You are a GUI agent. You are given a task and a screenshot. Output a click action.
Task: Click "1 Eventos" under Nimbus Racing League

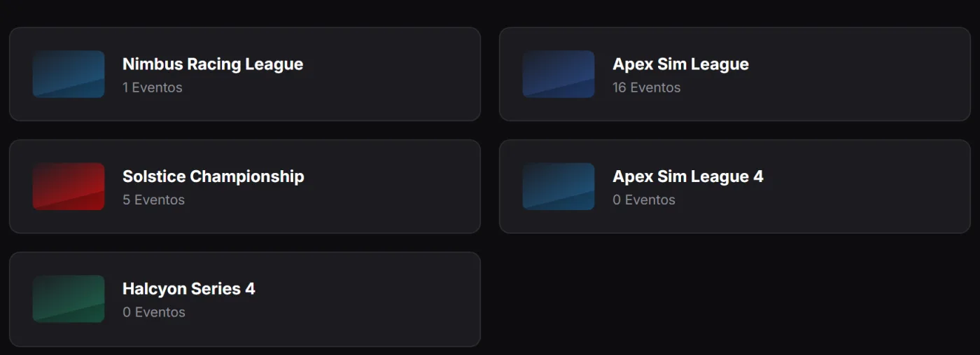tap(153, 88)
